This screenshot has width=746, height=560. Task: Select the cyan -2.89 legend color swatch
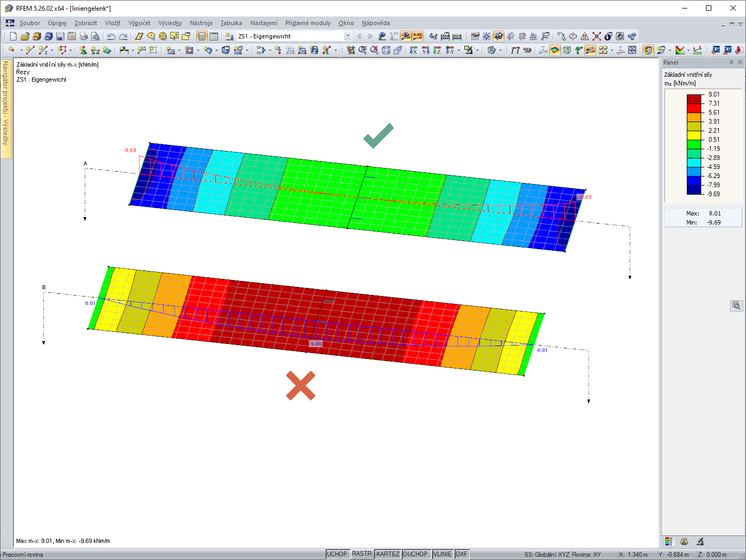point(694,162)
